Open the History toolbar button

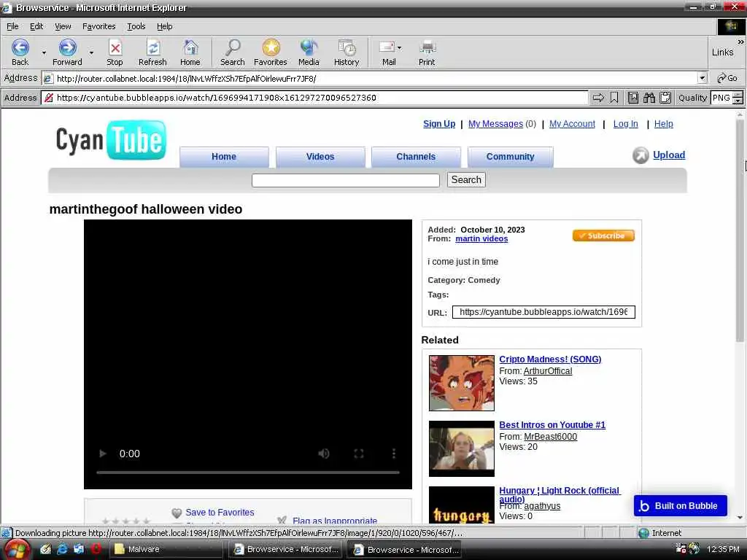point(347,52)
